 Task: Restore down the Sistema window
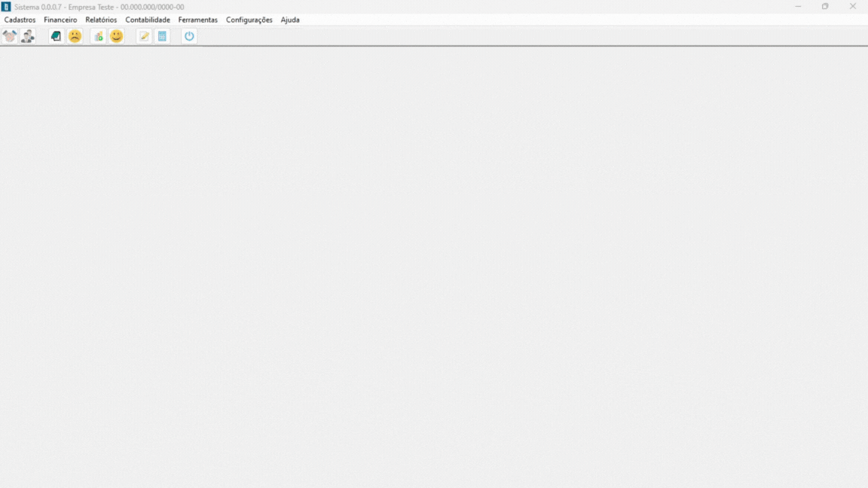click(x=825, y=7)
